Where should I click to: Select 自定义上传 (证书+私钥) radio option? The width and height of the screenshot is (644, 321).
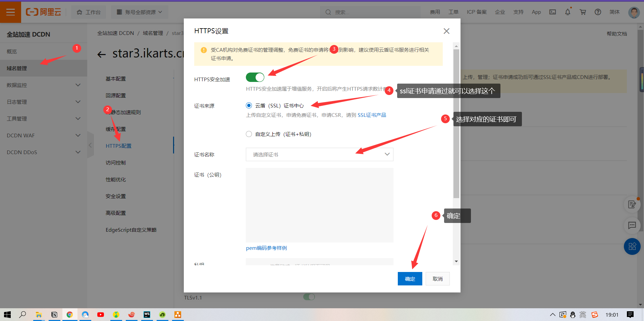249,134
